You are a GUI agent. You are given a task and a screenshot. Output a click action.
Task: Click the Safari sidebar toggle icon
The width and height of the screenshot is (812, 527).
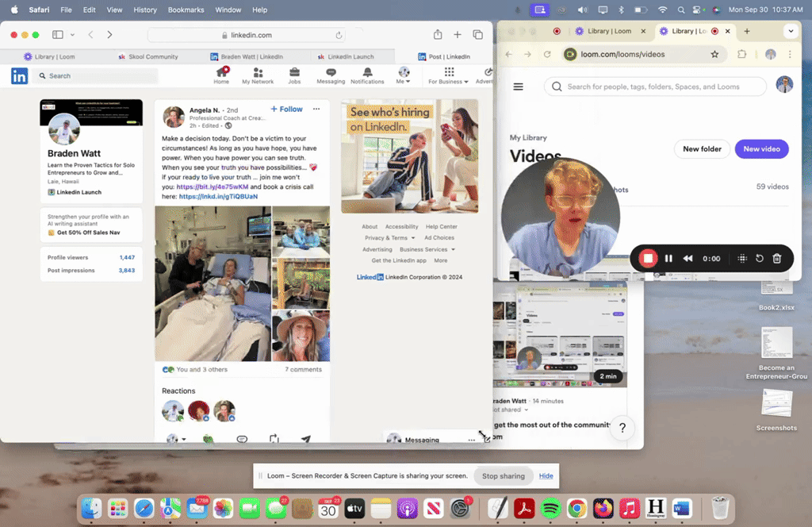pyautogui.click(x=57, y=35)
